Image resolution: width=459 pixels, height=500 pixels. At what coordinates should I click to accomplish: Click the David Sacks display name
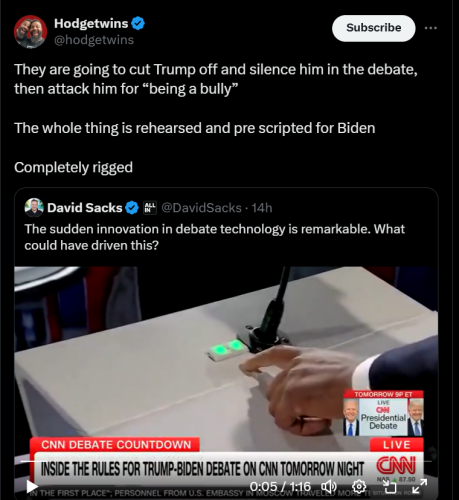point(85,208)
